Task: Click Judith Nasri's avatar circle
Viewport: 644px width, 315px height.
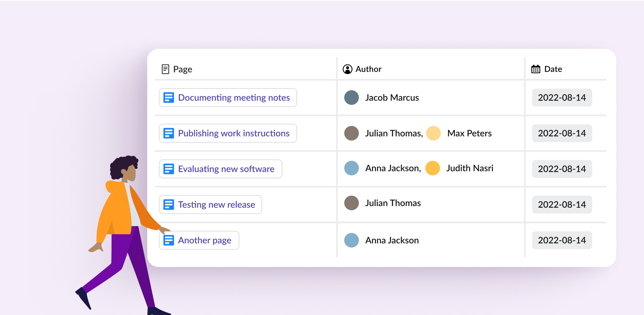Action: [433, 168]
